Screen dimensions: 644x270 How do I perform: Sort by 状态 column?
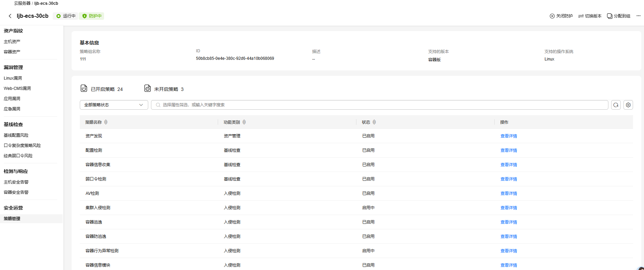pos(374,122)
